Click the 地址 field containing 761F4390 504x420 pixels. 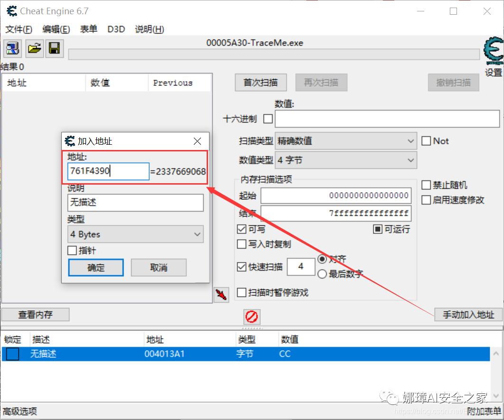(x=108, y=171)
